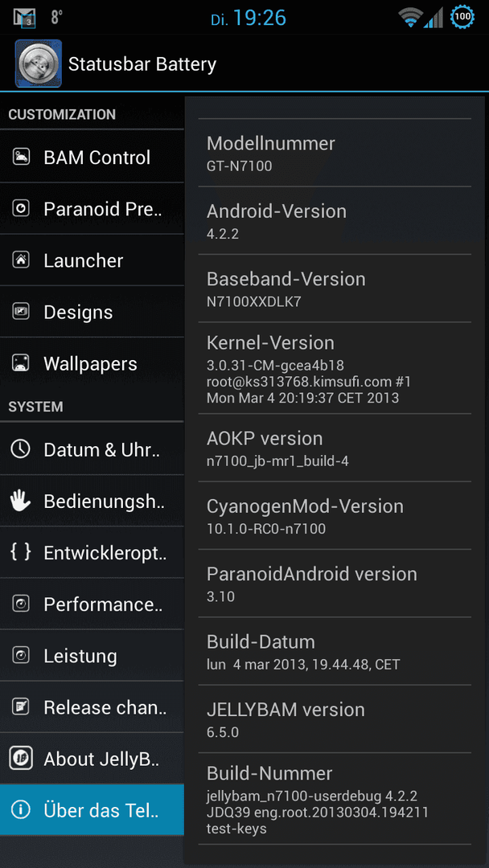
Task: Select Leistung in the system list
Action: click(x=92, y=656)
